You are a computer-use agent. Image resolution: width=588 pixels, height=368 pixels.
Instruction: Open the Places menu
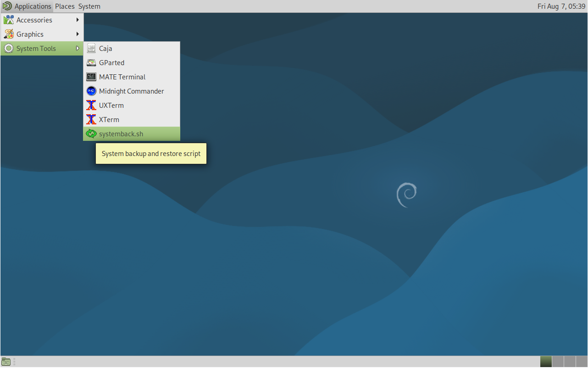pyautogui.click(x=65, y=6)
